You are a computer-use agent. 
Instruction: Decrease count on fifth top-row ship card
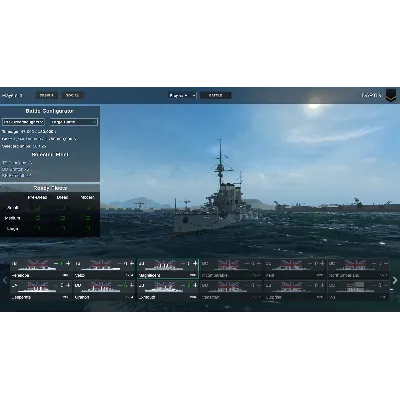[x=310, y=263]
